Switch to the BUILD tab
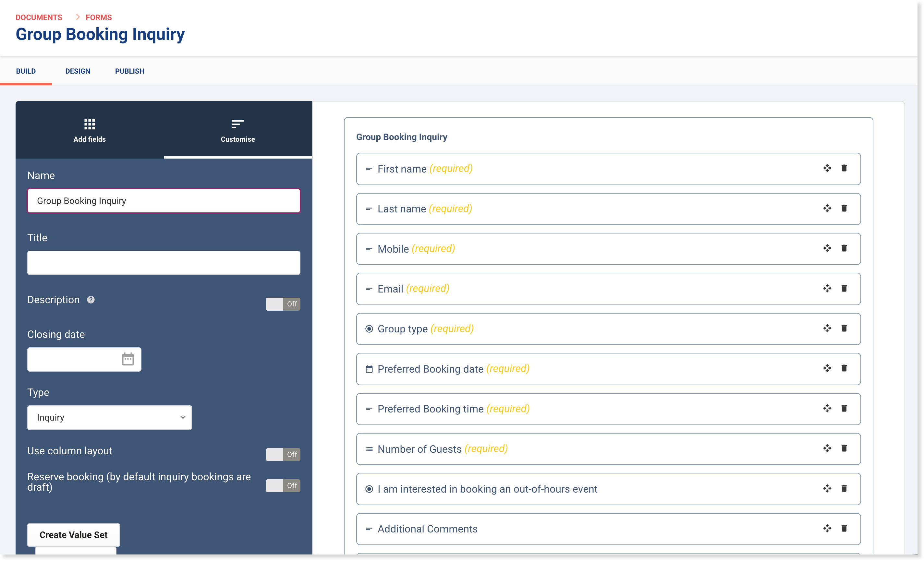924x561 pixels. (x=26, y=71)
